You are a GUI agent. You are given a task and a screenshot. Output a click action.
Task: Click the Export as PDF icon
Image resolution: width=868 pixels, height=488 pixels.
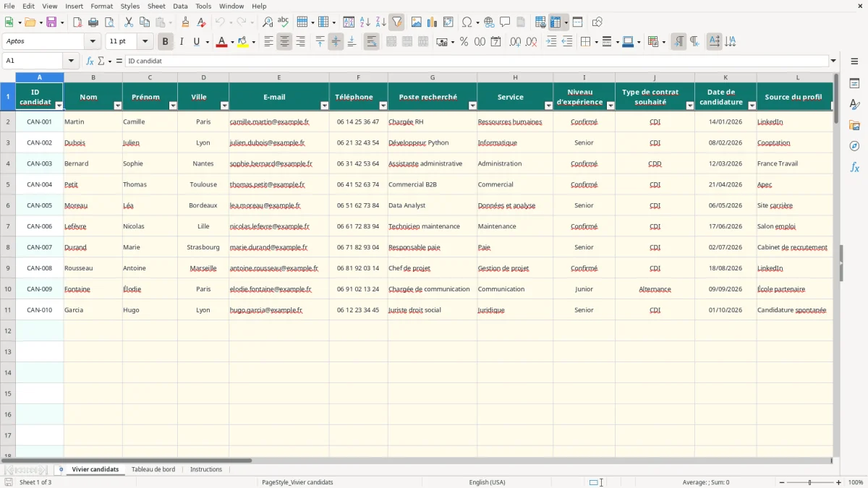pos(77,22)
